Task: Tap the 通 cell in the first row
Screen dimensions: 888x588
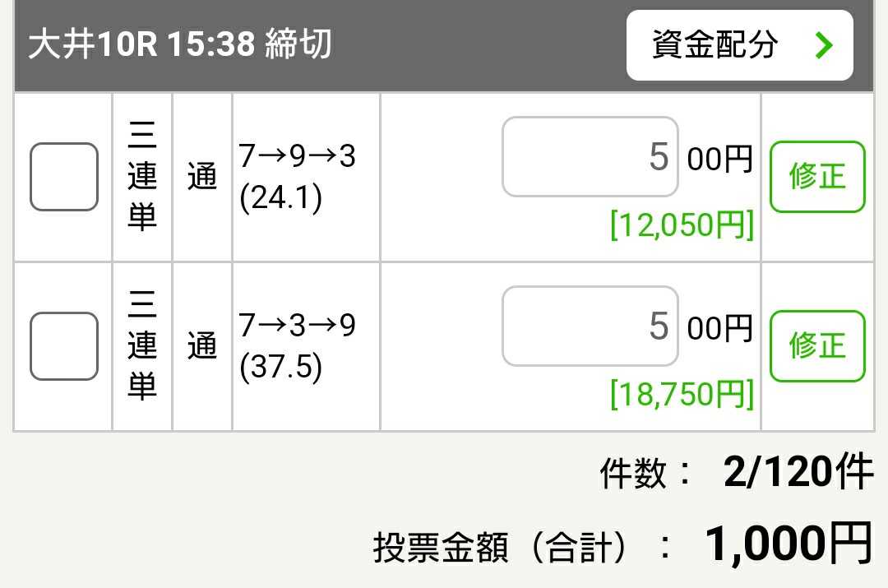Action: [202, 177]
